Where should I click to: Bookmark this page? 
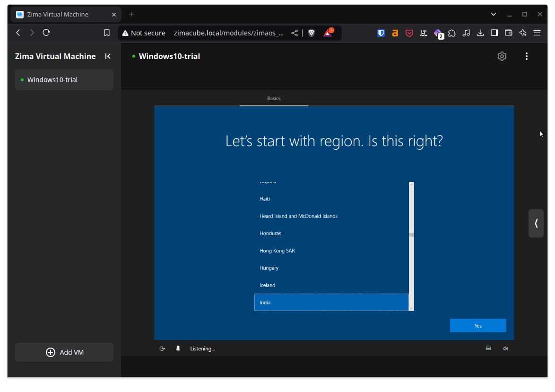pos(106,33)
